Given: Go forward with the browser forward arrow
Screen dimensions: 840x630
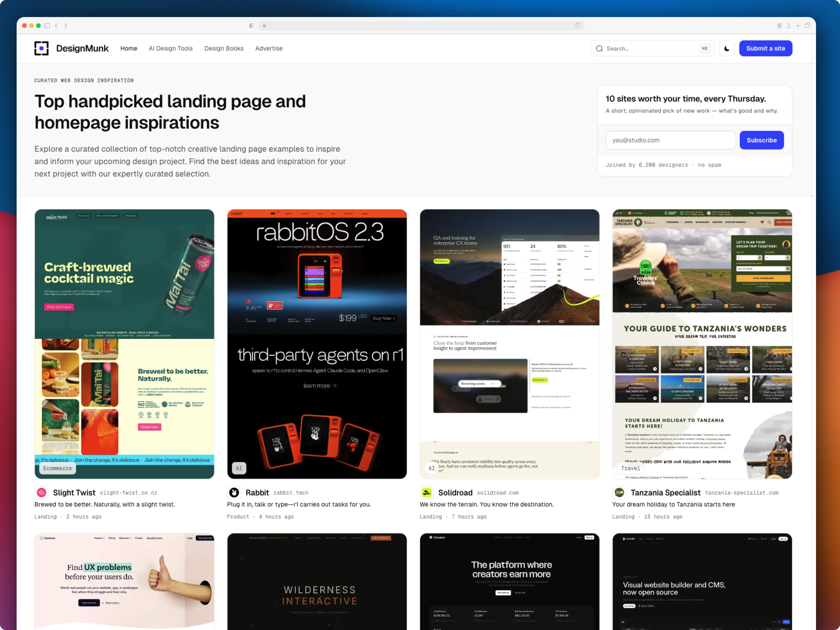Looking at the screenshot, I should point(66,25).
